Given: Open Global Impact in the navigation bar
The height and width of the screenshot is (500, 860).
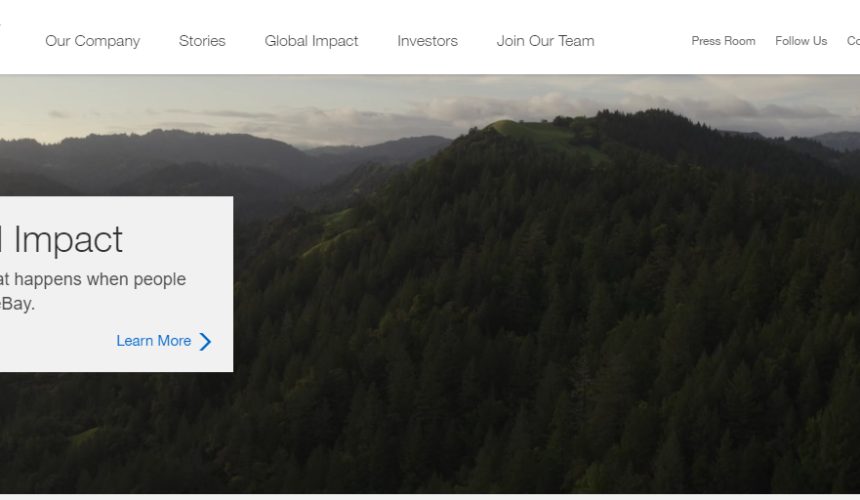Looking at the screenshot, I should [x=311, y=41].
